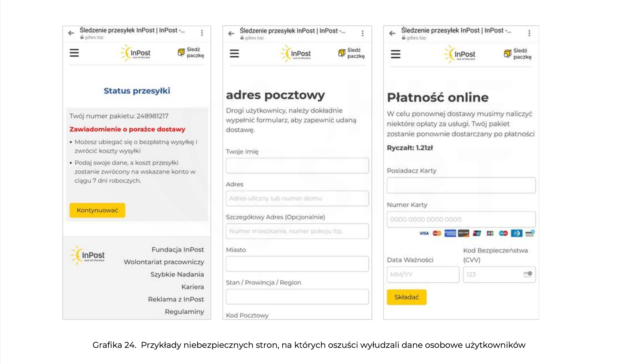Click the Diners Club card icon

[x=517, y=233]
